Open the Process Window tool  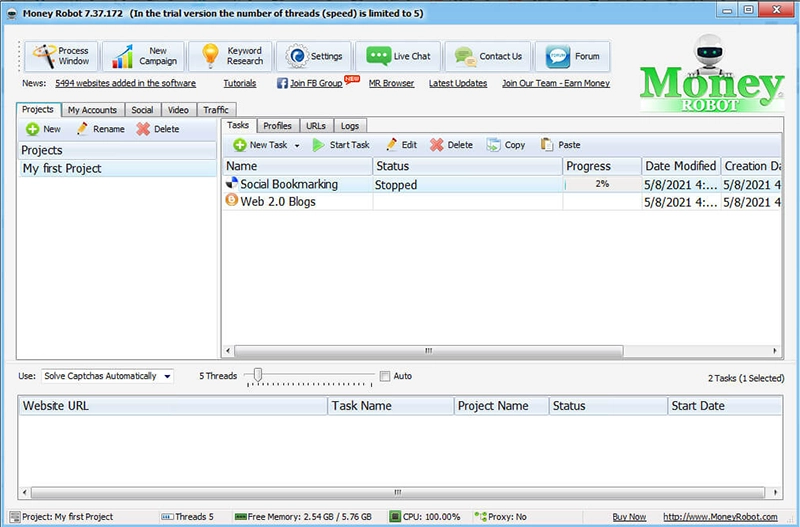(61, 56)
